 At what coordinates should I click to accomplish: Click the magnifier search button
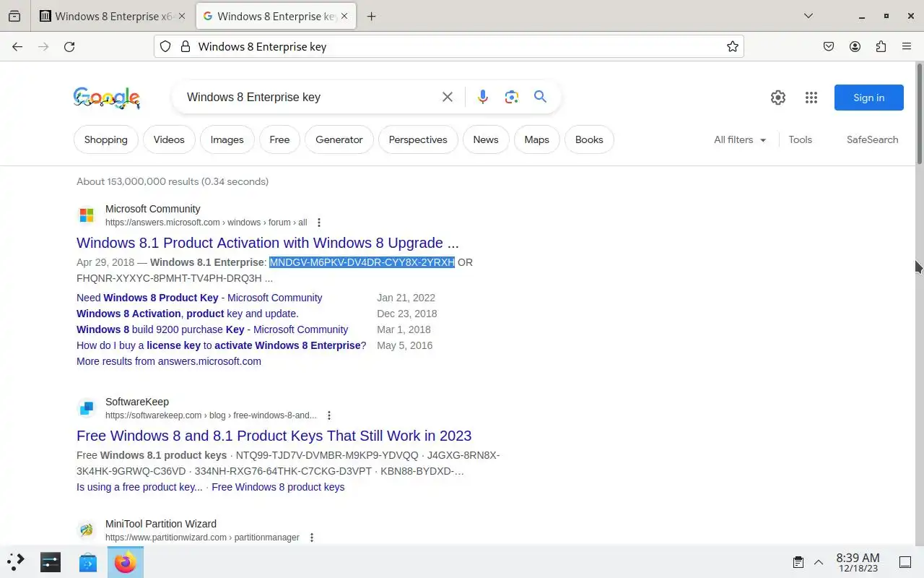[x=540, y=97]
